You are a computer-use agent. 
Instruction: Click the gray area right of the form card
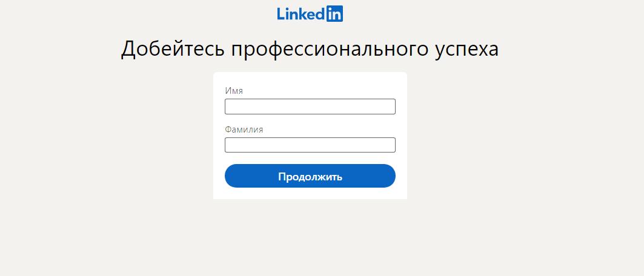point(521,139)
